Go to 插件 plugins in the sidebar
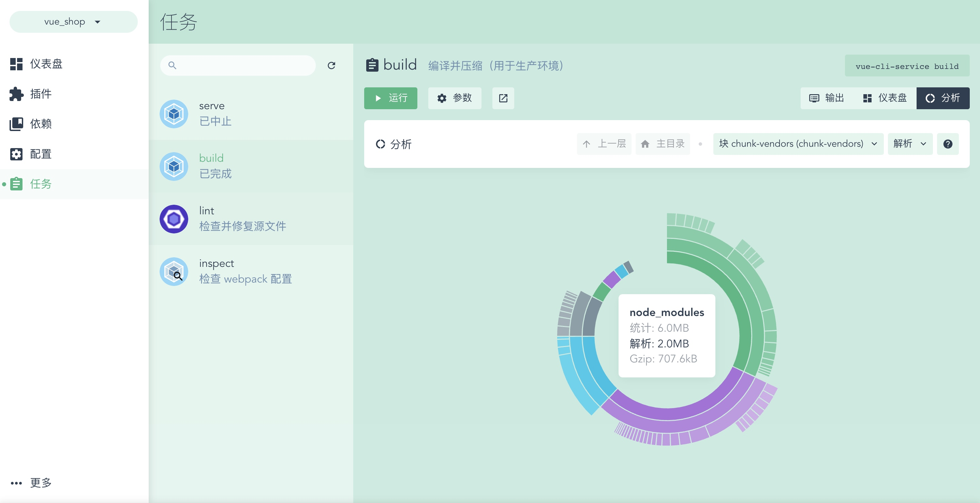The width and height of the screenshot is (980, 503). [74, 94]
